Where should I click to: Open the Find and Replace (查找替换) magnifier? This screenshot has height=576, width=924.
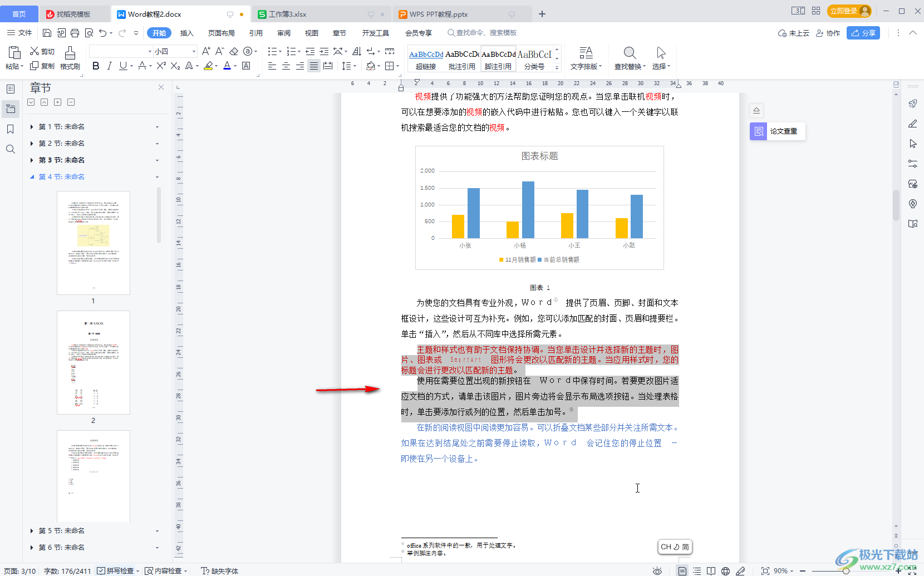(630, 58)
